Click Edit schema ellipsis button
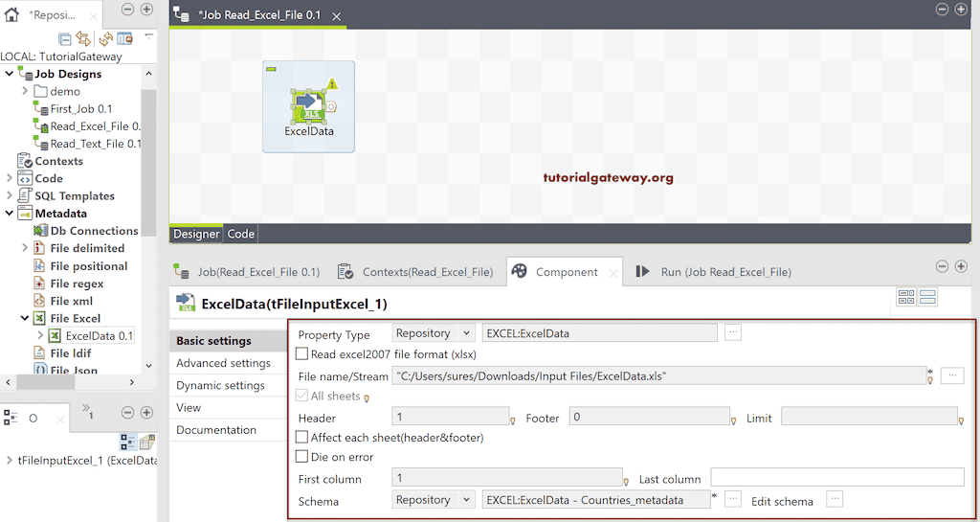Screen dimensions: 980x522 click(834, 499)
